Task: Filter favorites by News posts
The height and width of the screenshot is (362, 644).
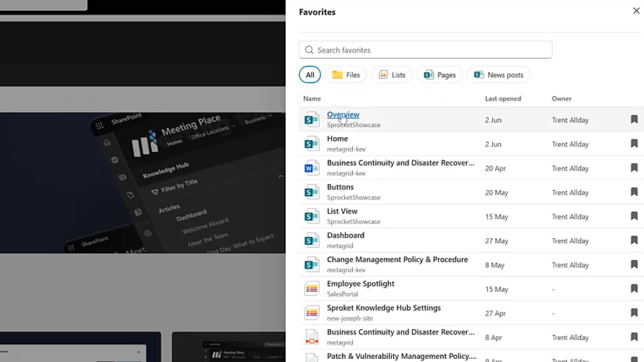Action: click(x=499, y=75)
